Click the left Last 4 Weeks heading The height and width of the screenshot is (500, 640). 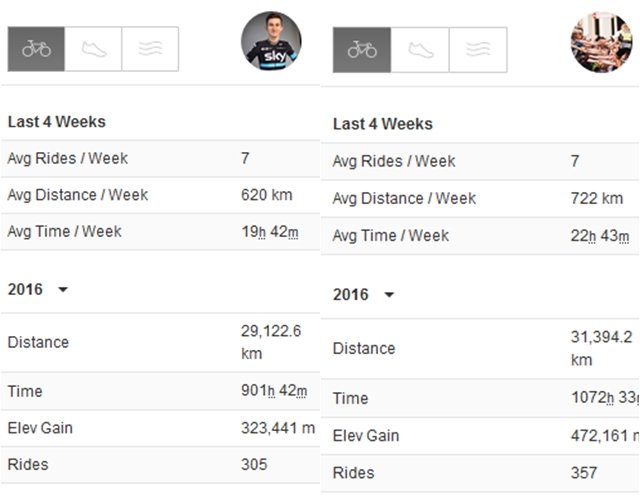(x=57, y=122)
